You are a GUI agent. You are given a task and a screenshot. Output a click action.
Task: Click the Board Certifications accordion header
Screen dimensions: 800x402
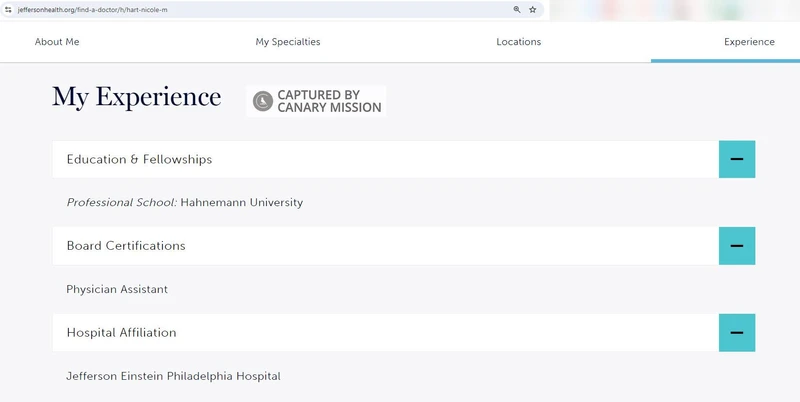coord(126,246)
